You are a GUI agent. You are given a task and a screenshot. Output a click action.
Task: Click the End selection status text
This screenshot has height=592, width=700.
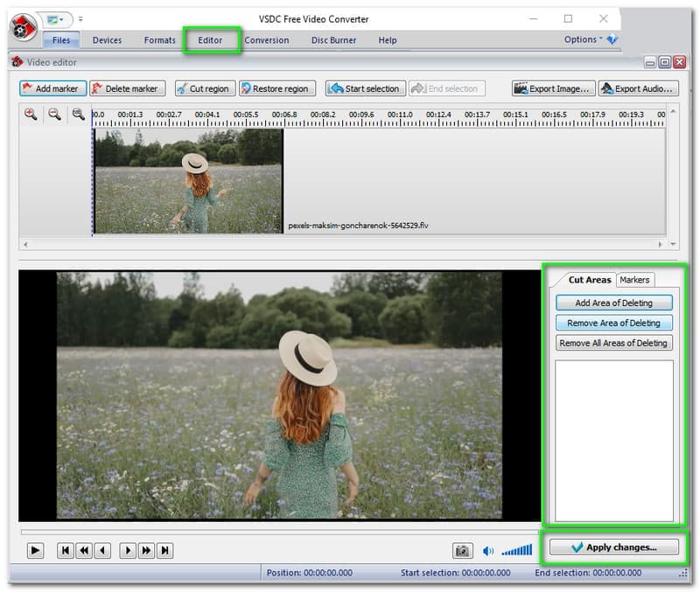coord(588,573)
